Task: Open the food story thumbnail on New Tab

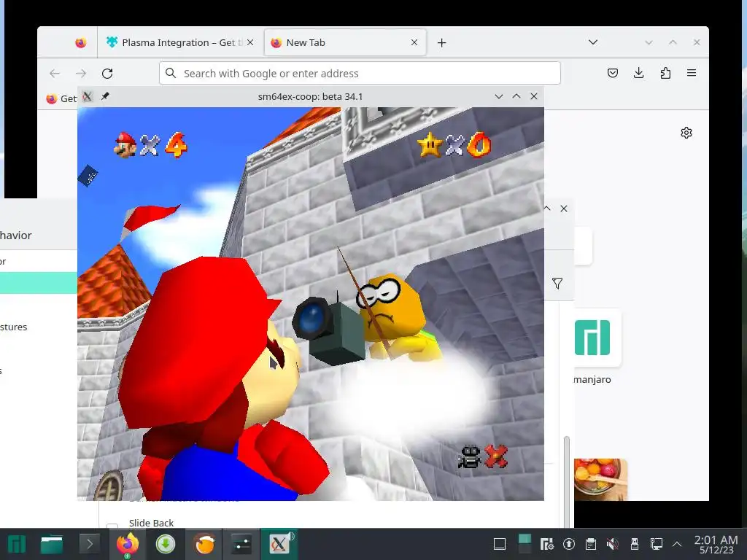Action: pos(600,480)
